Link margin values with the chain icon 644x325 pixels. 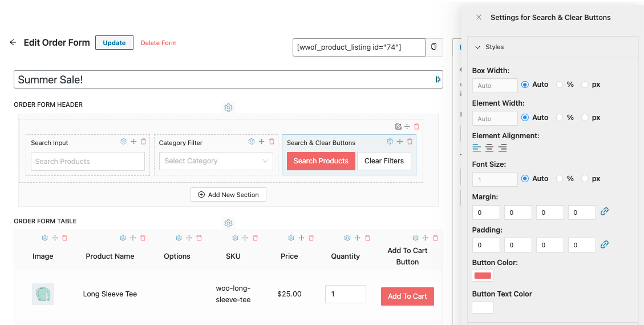click(605, 211)
